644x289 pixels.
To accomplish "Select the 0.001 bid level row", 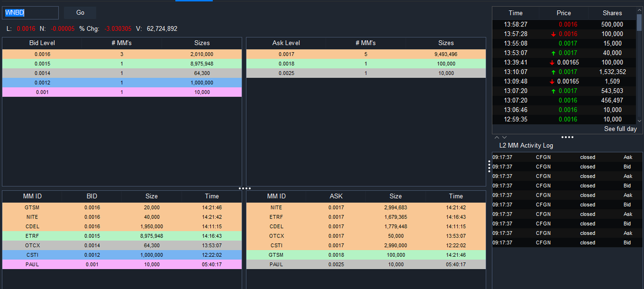I will point(122,92).
